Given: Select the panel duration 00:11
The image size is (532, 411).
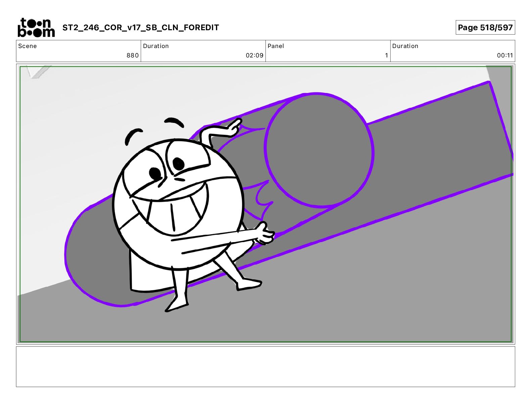Looking at the screenshot, I should tap(505, 55).
